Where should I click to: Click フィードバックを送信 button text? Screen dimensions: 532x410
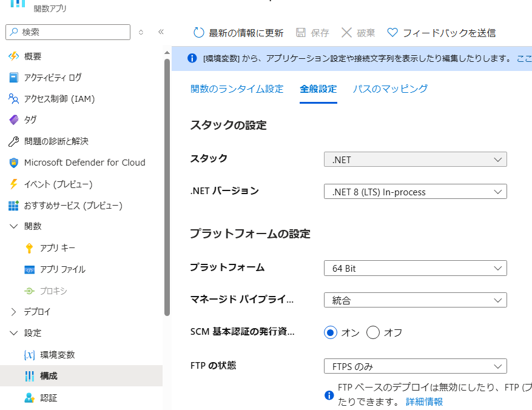pyautogui.click(x=450, y=33)
